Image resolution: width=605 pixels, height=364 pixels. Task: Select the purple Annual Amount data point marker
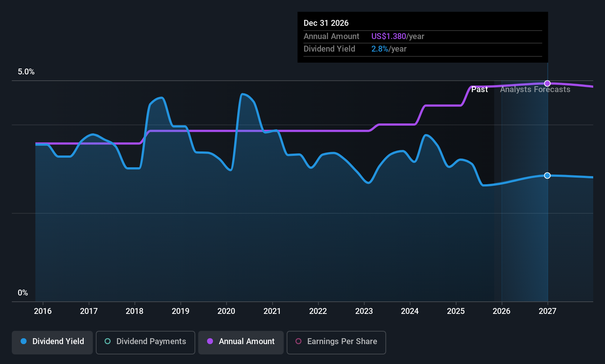(548, 83)
